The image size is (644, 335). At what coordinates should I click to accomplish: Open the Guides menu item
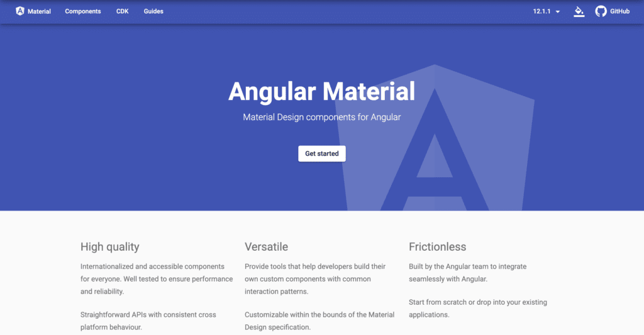153,11
